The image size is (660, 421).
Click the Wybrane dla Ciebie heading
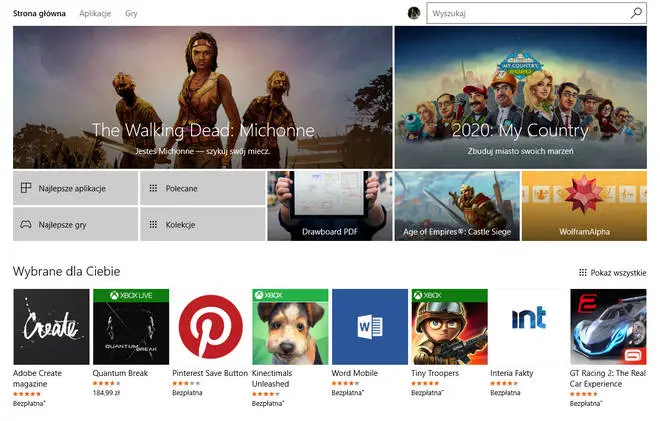coord(67,271)
